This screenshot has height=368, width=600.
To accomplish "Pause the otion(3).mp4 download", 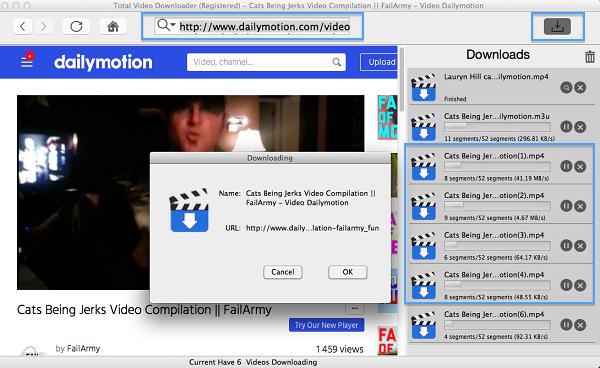I will (566, 245).
